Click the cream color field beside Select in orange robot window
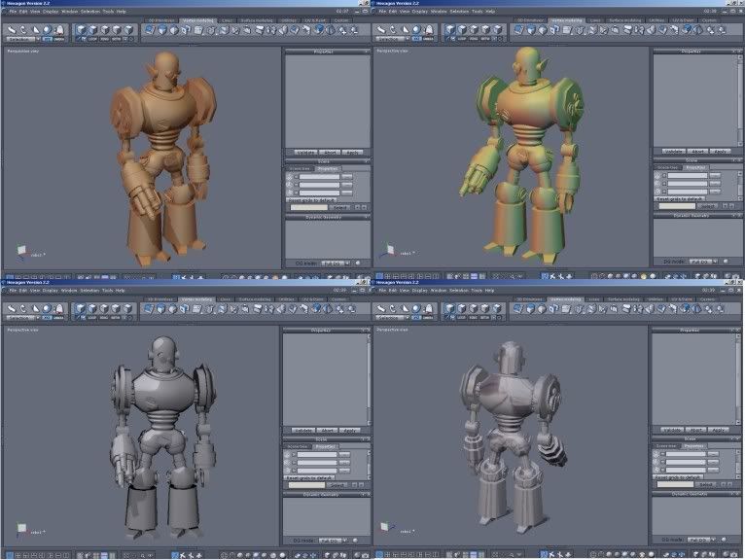This screenshot has width=745, height=560. [x=309, y=207]
